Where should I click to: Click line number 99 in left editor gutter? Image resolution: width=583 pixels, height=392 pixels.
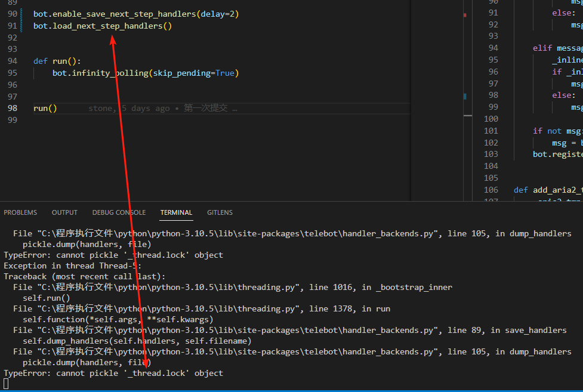point(13,120)
